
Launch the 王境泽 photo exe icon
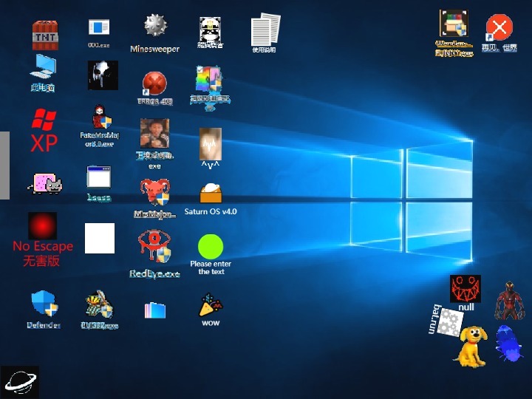[x=154, y=133]
